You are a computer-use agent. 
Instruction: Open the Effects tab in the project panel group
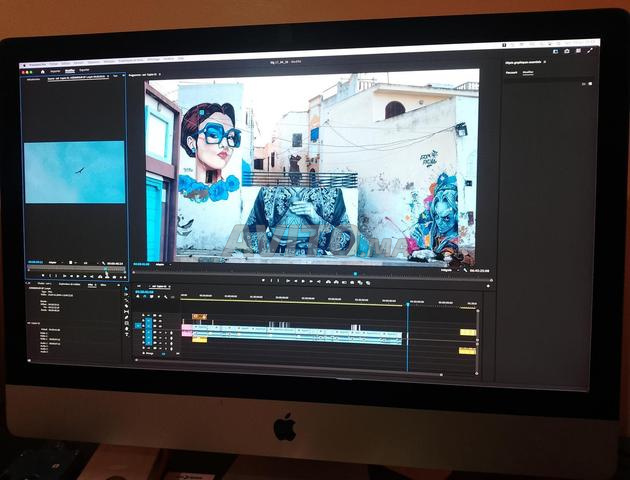(103, 285)
